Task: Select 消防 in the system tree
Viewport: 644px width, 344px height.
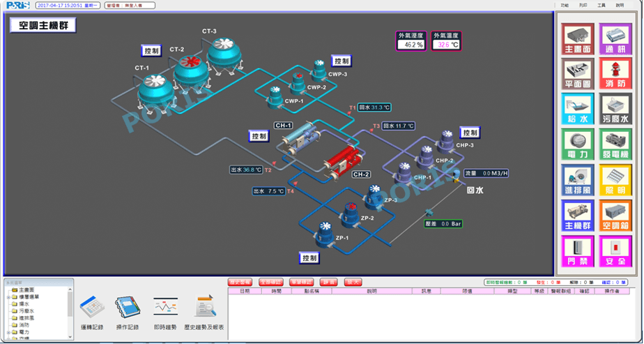Action: click(24, 325)
